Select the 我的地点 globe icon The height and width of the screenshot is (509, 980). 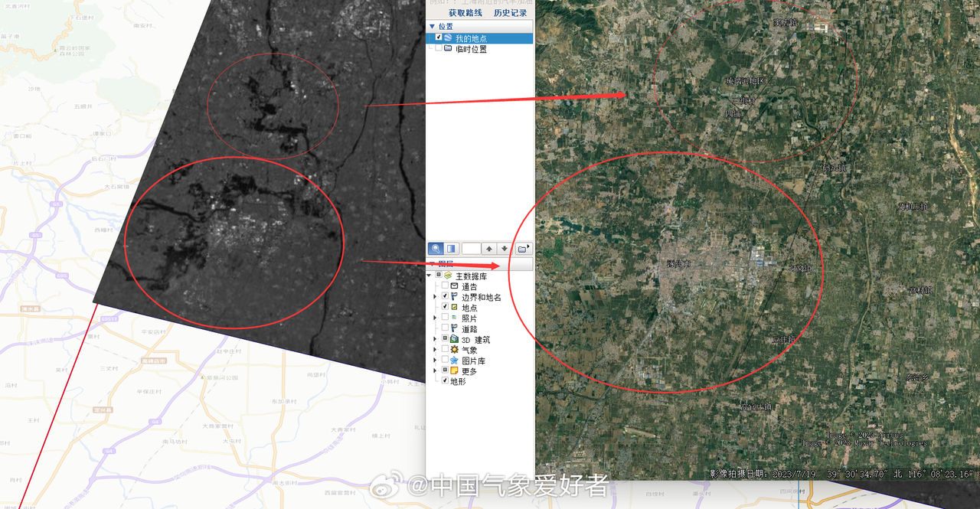[448, 38]
